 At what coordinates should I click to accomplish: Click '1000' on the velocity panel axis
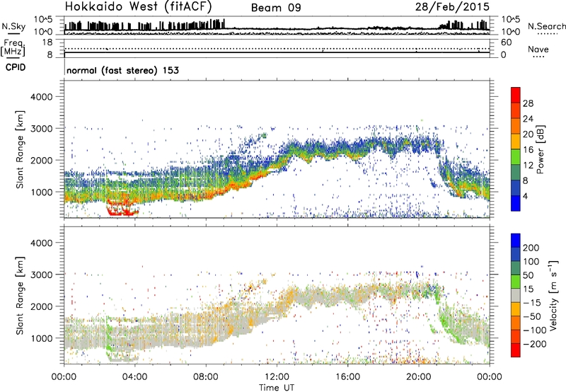click(x=42, y=338)
